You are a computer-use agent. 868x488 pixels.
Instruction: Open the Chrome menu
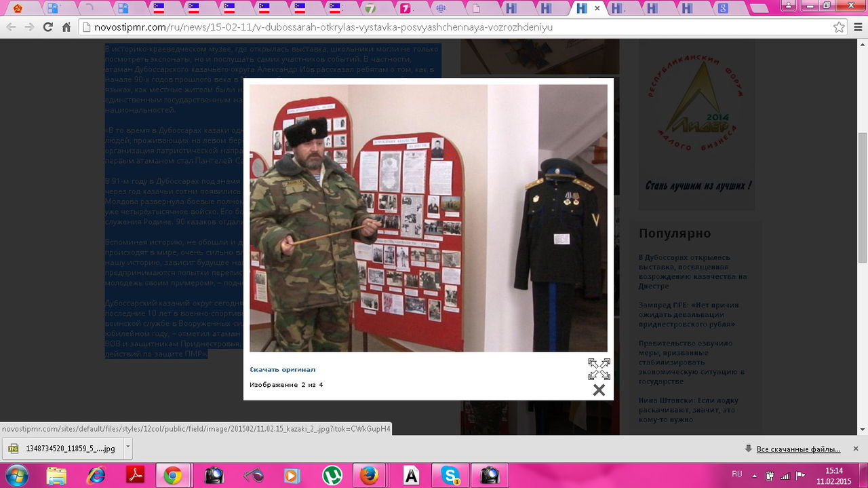point(856,27)
